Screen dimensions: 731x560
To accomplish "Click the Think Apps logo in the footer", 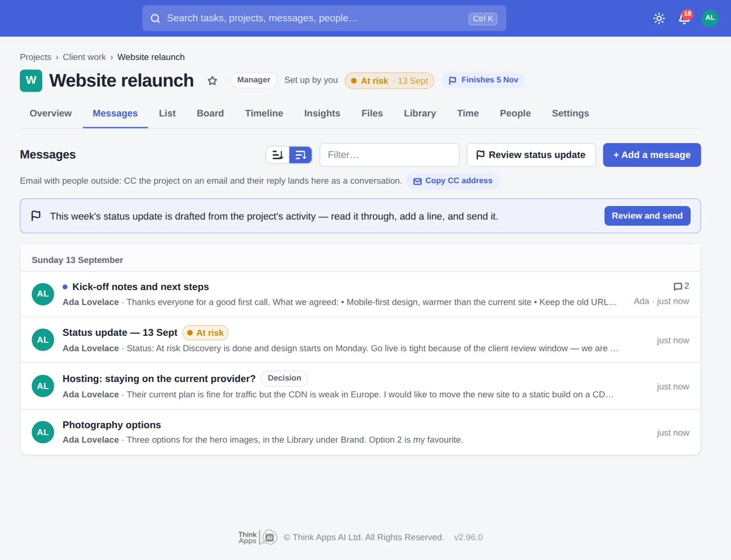I will point(258,538).
